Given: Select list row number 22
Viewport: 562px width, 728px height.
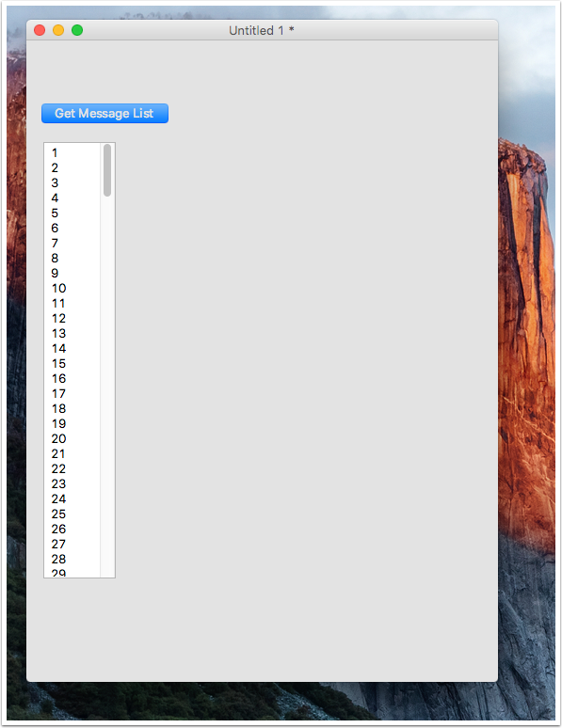Looking at the screenshot, I should 72,469.
